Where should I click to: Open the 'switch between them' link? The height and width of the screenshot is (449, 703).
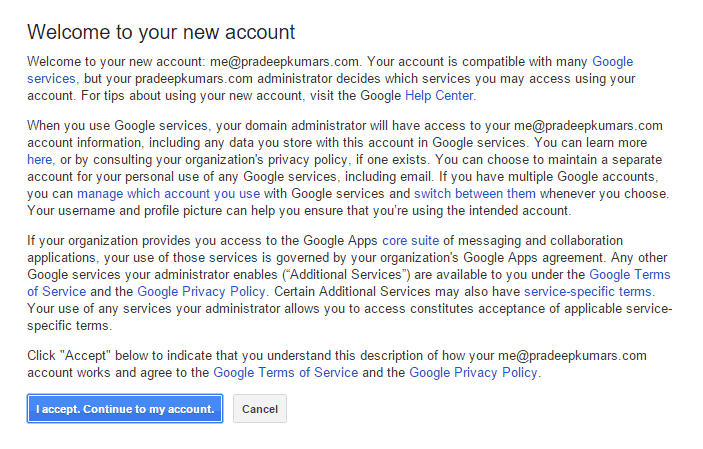(475, 193)
